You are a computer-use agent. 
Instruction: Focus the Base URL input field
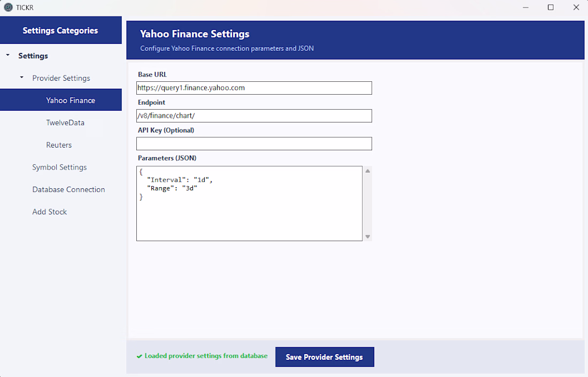[254, 88]
